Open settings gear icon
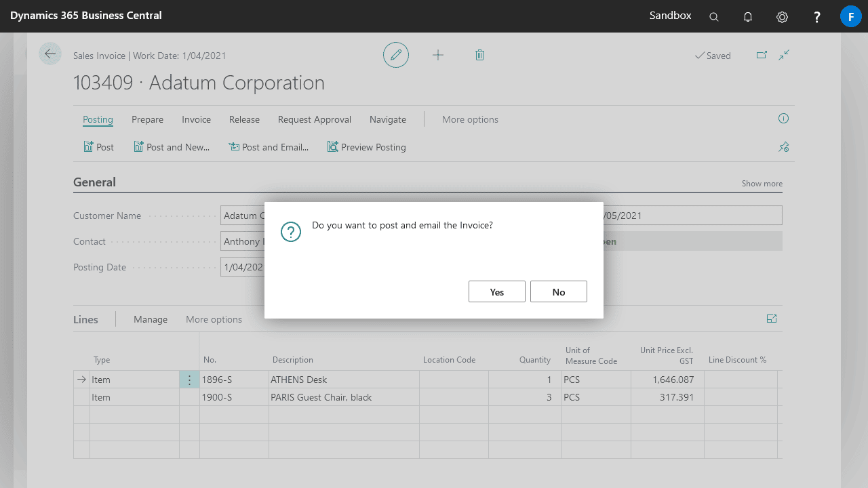The height and width of the screenshot is (488, 868). [782, 17]
